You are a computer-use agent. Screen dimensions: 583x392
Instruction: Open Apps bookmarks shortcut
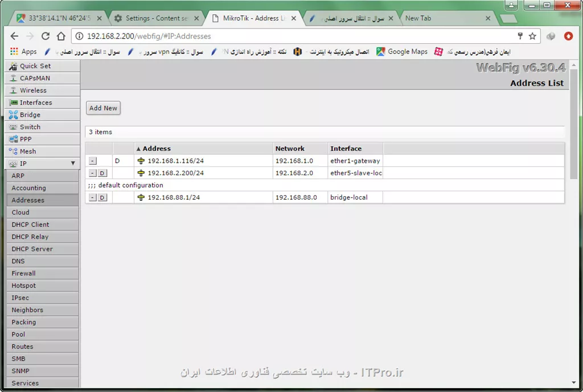(x=23, y=52)
